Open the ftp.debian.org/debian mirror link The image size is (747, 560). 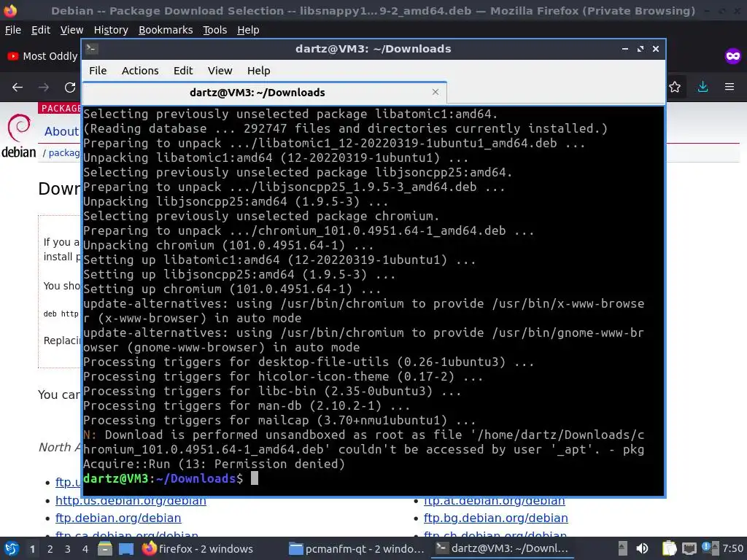coord(118,518)
